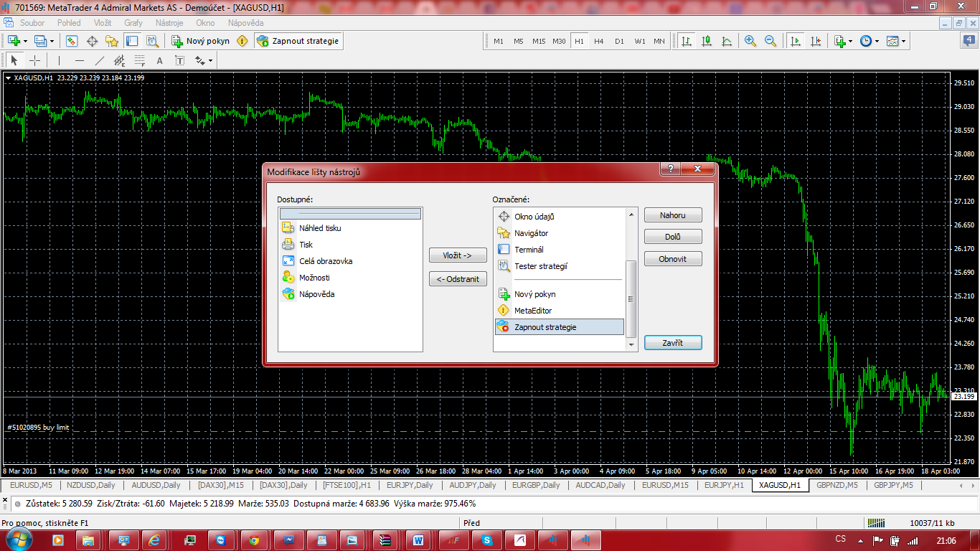Open the Nástroje menu
The height and width of the screenshot is (551, 980).
coord(169,23)
